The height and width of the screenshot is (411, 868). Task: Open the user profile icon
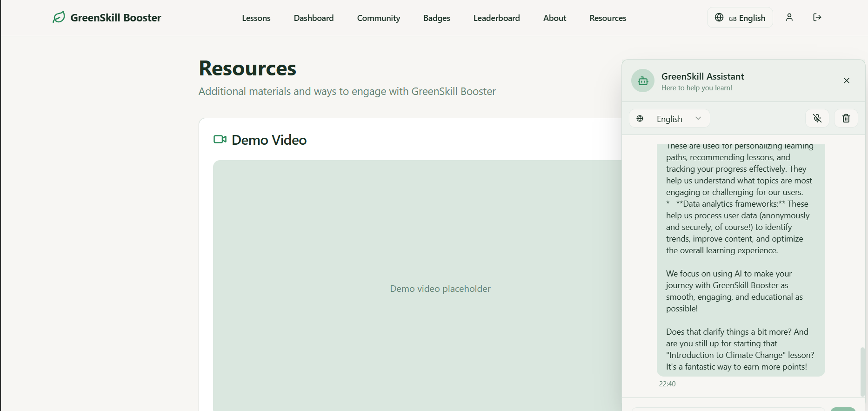[x=789, y=17]
